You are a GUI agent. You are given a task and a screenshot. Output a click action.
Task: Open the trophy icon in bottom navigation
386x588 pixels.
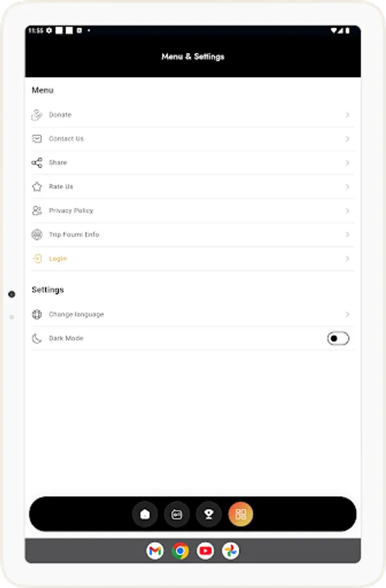click(208, 515)
